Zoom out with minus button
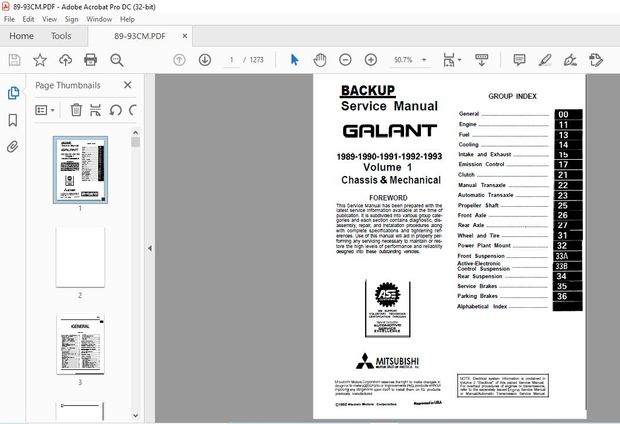The image size is (620, 424). point(345,60)
